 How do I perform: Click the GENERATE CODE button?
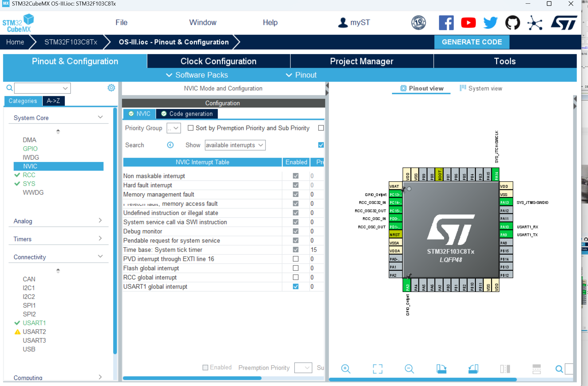click(472, 42)
